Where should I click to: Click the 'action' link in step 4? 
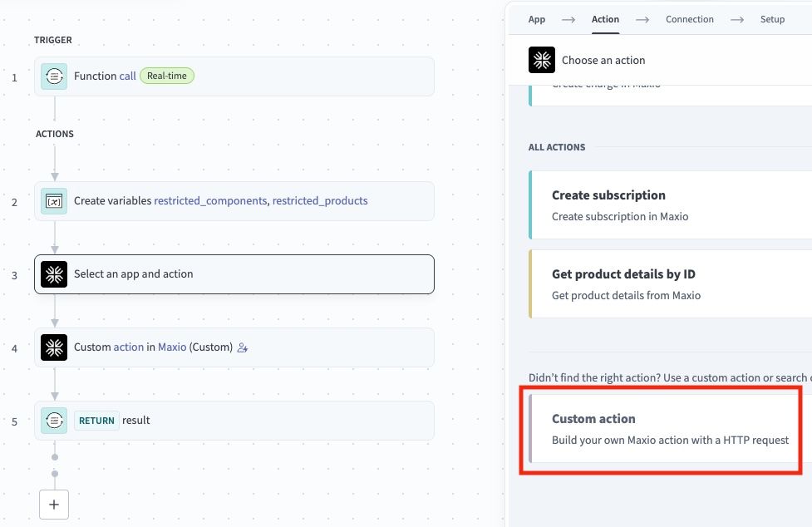click(x=129, y=347)
